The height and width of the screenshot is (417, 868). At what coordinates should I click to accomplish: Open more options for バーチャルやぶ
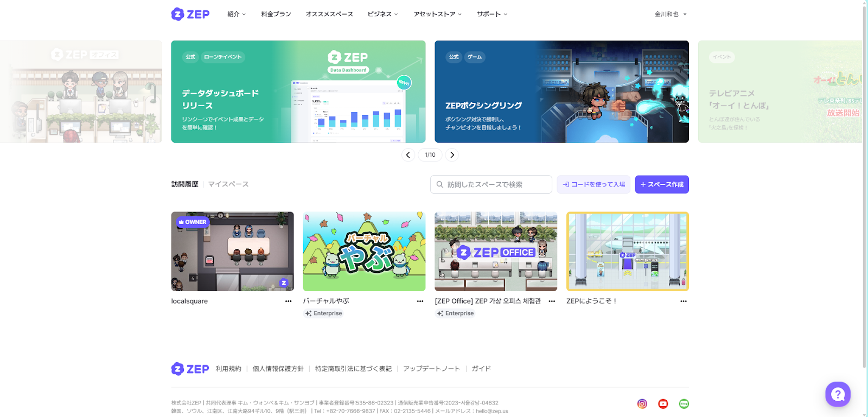[x=420, y=301]
